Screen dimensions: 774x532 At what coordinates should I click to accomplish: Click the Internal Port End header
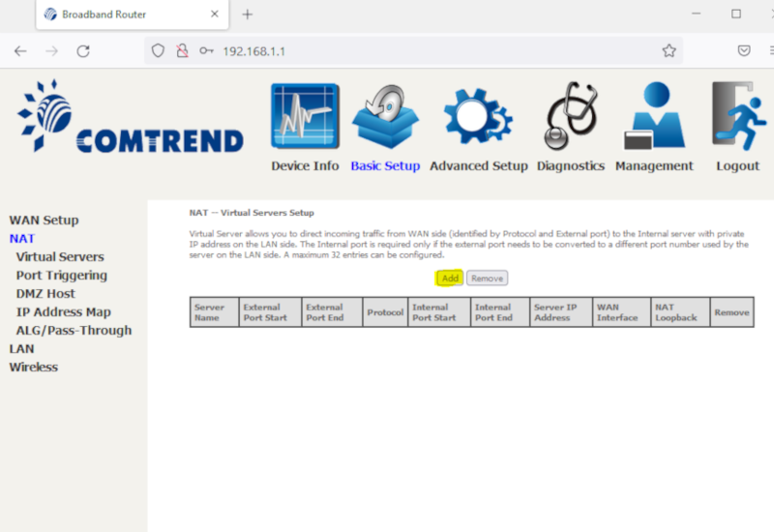(500, 312)
